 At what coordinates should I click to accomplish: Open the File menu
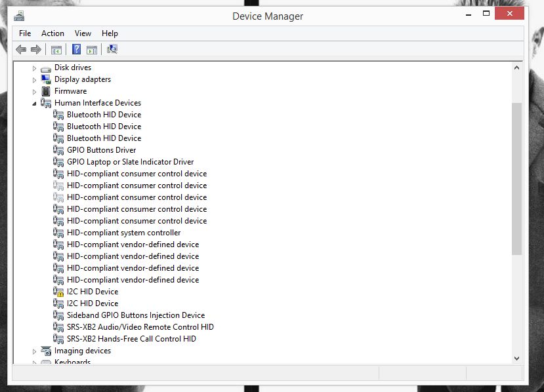pos(25,33)
